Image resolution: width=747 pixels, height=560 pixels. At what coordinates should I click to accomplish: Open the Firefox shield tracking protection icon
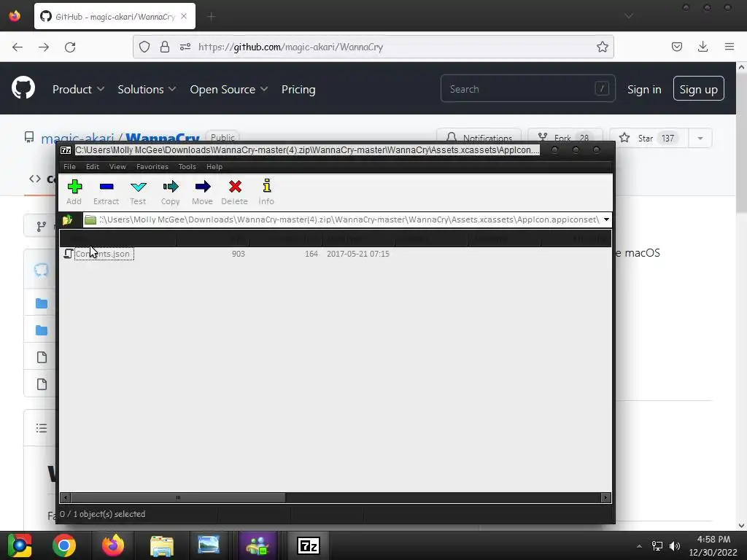click(x=144, y=47)
